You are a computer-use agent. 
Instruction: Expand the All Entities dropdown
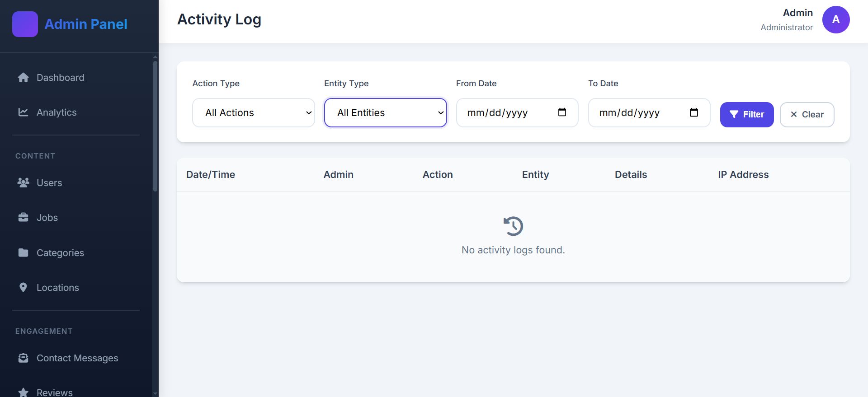click(385, 113)
